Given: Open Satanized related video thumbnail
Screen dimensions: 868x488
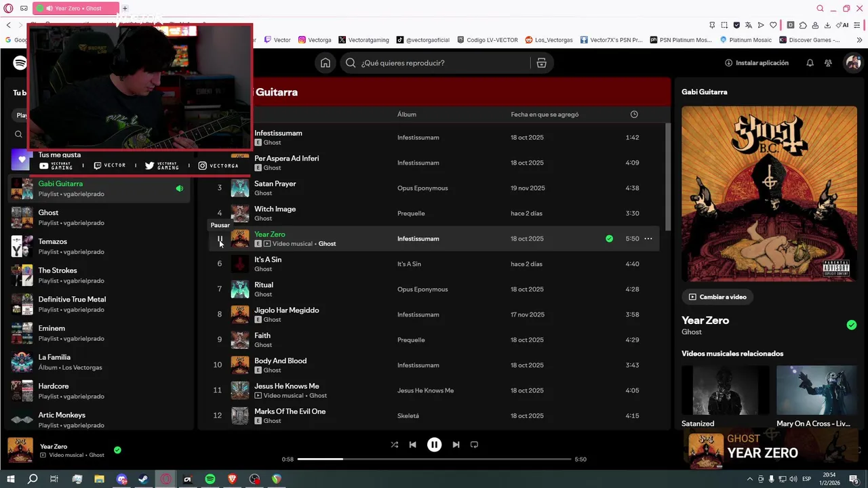Looking at the screenshot, I should point(726,390).
